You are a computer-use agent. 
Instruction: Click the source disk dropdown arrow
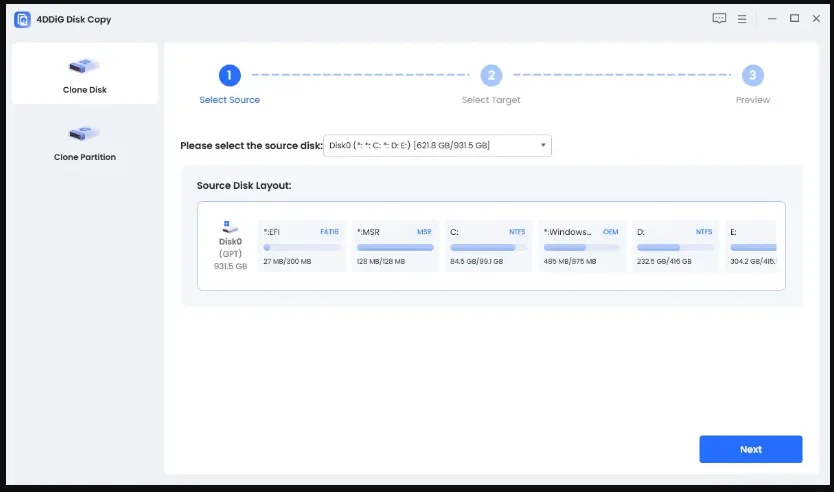(x=543, y=145)
